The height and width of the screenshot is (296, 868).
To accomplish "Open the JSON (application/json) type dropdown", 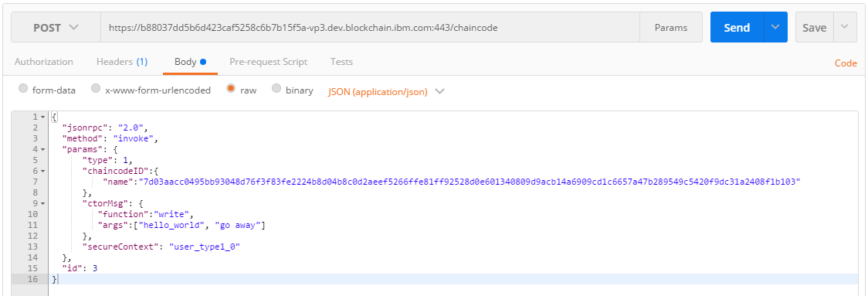I will pyautogui.click(x=386, y=91).
